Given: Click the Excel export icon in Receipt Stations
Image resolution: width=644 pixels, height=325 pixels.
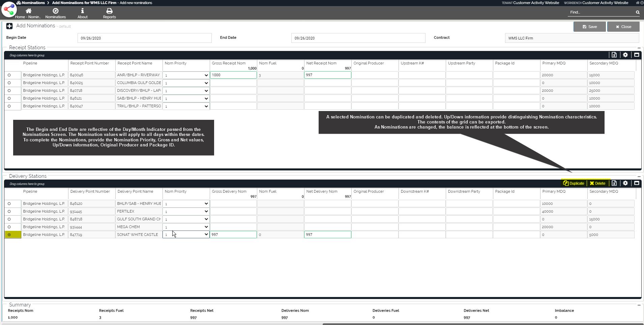Looking at the screenshot, I should click(x=614, y=55).
